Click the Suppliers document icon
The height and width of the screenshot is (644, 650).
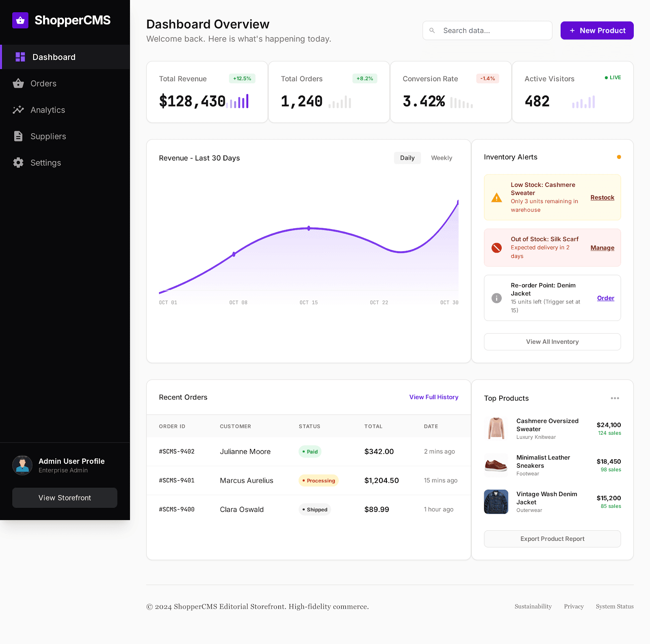point(18,137)
